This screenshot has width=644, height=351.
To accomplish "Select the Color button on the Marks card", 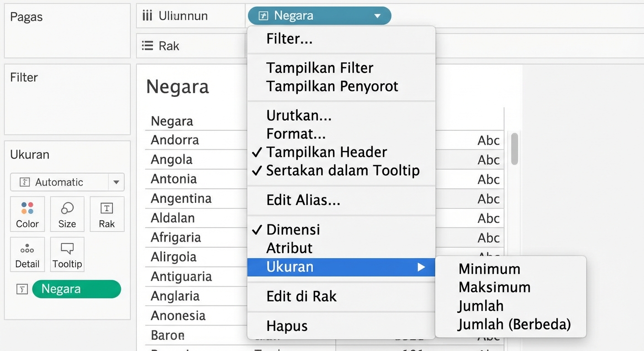I will pos(27,214).
